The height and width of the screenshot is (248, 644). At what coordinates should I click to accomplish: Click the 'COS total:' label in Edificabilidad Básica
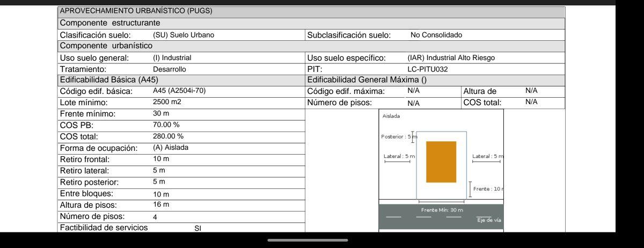(79, 136)
